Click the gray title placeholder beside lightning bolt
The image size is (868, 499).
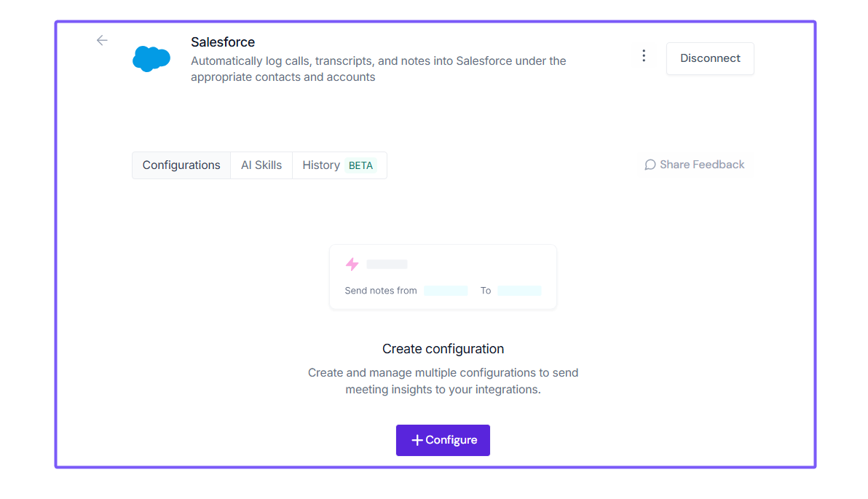[x=387, y=264]
